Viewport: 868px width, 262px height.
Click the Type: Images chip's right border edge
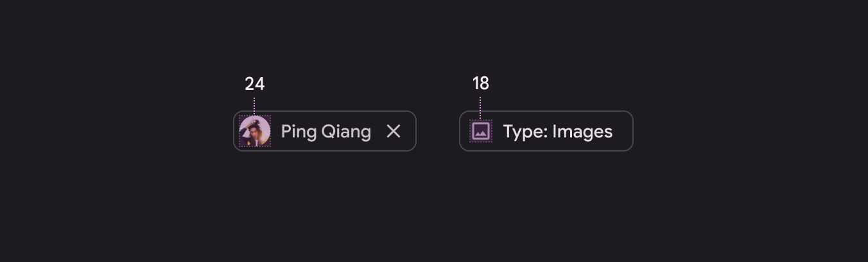click(633, 131)
